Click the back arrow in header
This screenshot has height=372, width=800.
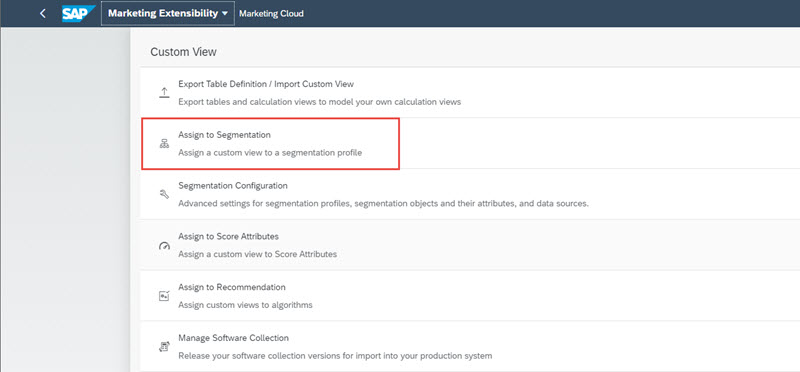43,13
